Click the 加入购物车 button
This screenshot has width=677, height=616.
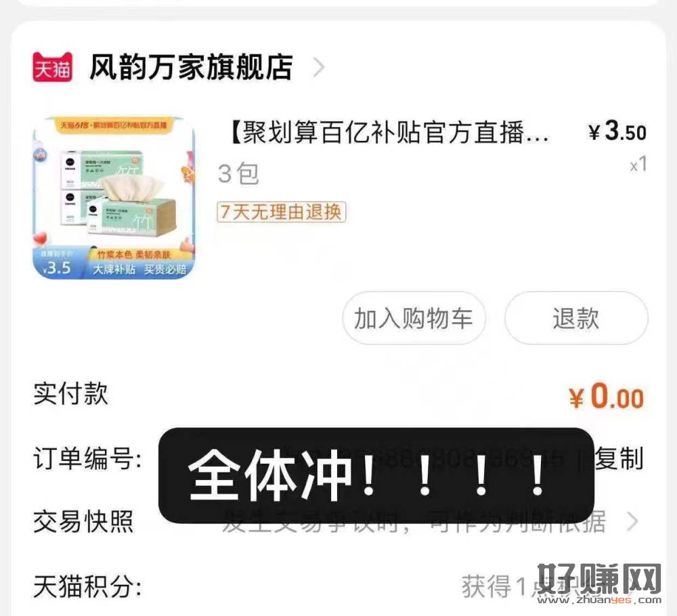(414, 318)
